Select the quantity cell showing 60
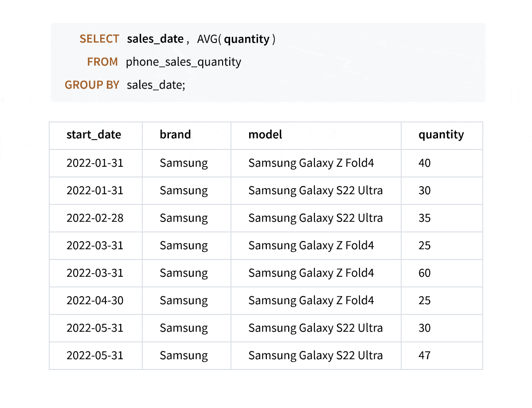This screenshot has height=408, width=532. tap(424, 273)
